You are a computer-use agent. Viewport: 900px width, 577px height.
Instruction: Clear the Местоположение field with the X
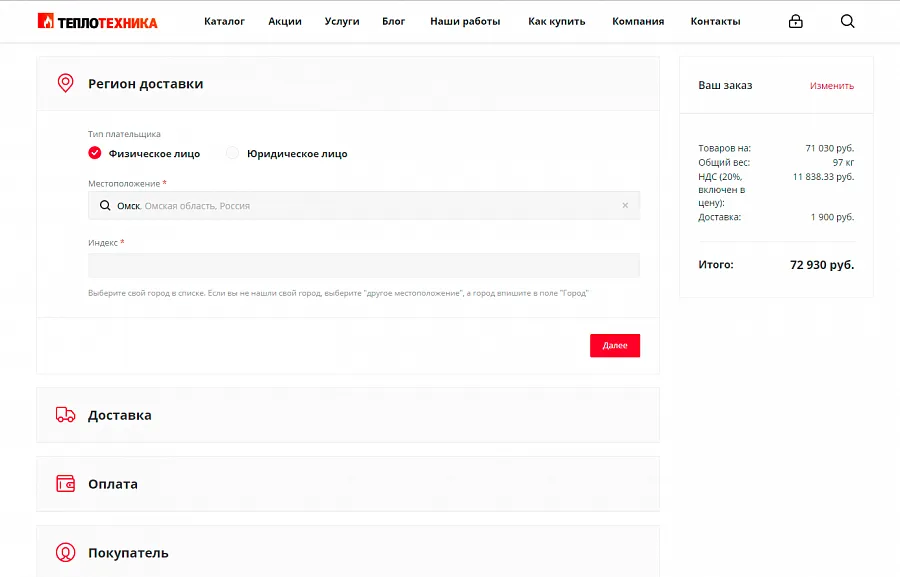(x=625, y=206)
